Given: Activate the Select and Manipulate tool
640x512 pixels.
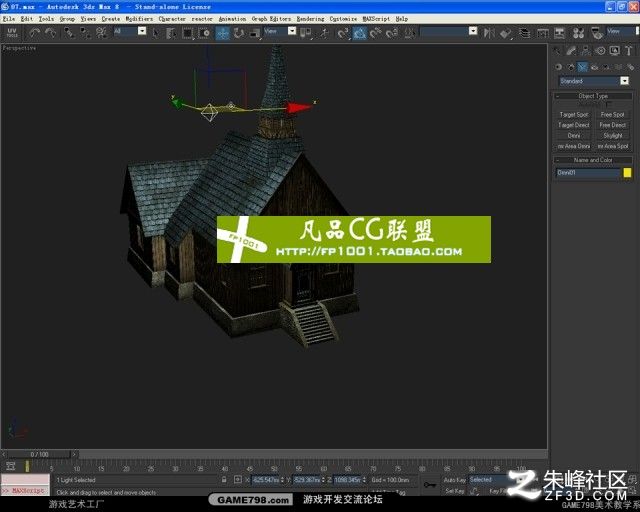Looking at the screenshot, I should [324, 33].
